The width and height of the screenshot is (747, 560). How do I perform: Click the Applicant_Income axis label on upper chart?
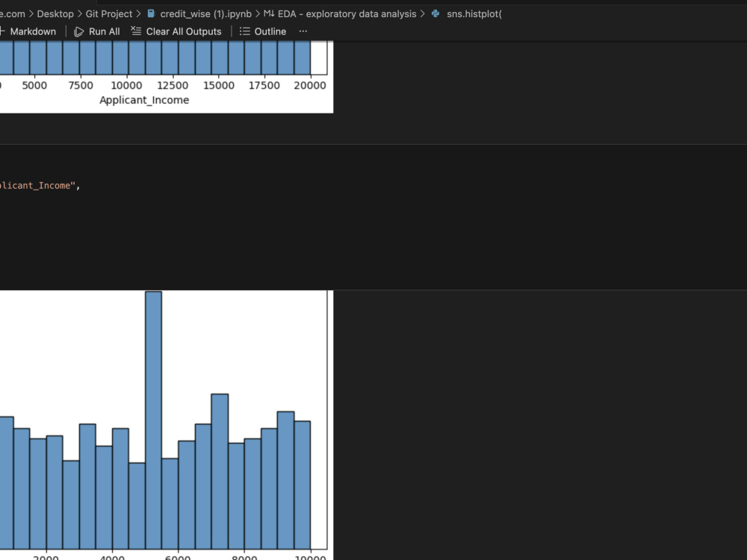point(144,100)
